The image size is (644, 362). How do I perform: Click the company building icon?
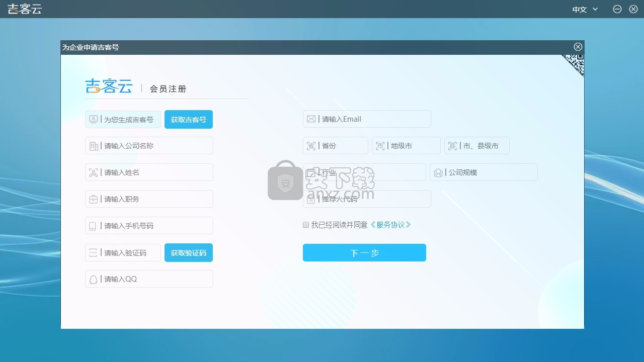click(94, 146)
